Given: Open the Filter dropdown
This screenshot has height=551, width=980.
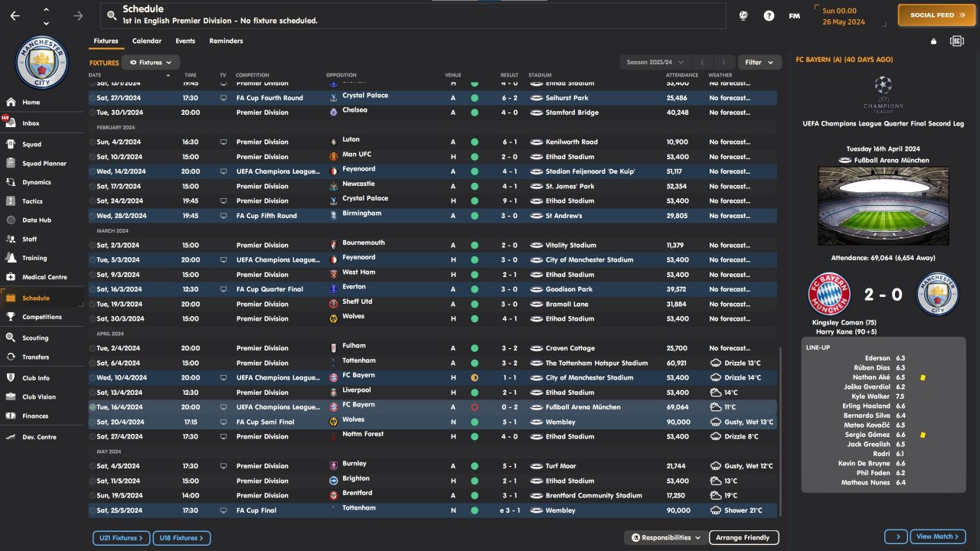Looking at the screenshot, I should (759, 62).
